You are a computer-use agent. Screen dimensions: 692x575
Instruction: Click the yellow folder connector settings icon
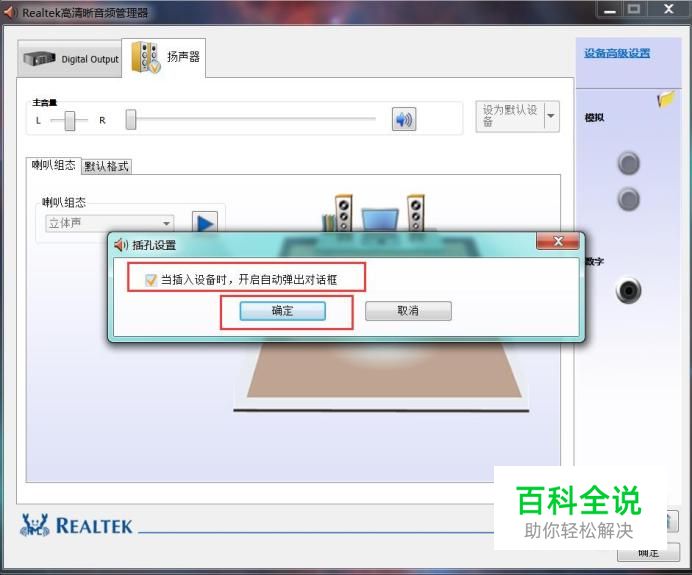point(666,99)
